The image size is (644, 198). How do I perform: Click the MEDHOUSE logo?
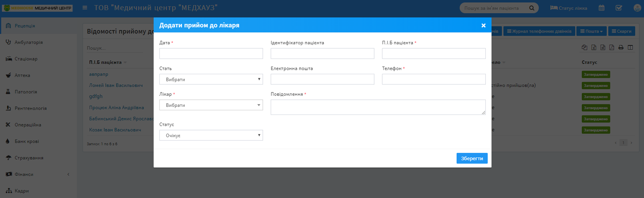tap(38, 8)
